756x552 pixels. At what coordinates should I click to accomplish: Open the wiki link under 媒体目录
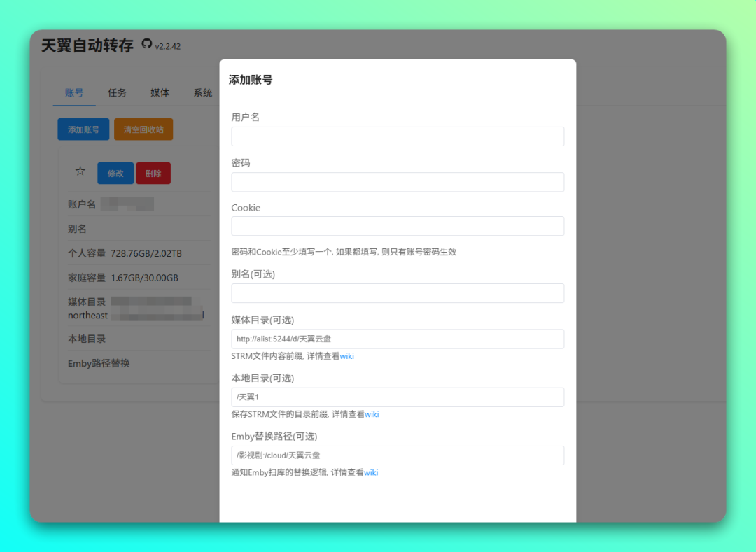click(346, 356)
